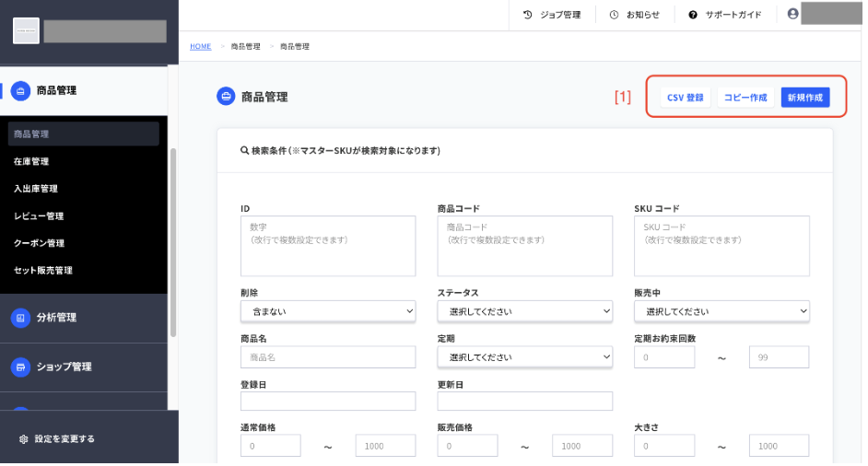Image resolution: width=868 pixels, height=466 pixels.
Task: Select 在庫管理 in the sidebar menu
Action: pos(31,161)
